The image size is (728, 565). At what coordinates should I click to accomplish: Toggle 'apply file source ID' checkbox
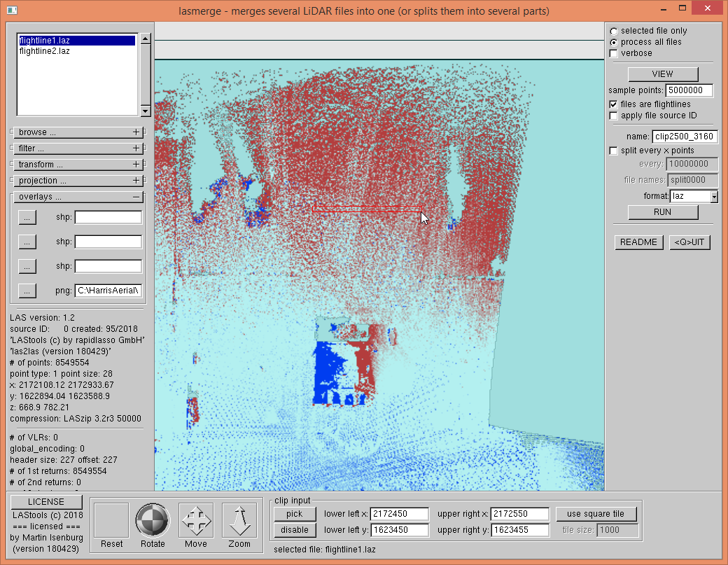tap(614, 116)
